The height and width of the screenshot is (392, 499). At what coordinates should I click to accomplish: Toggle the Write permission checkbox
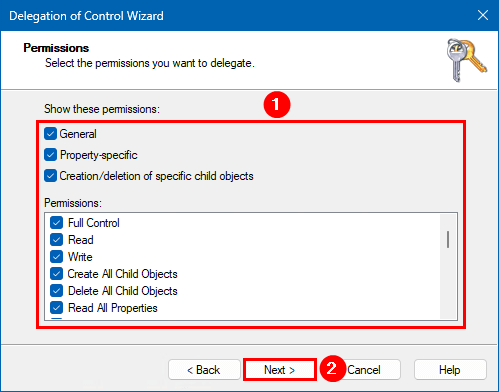(56, 257)
